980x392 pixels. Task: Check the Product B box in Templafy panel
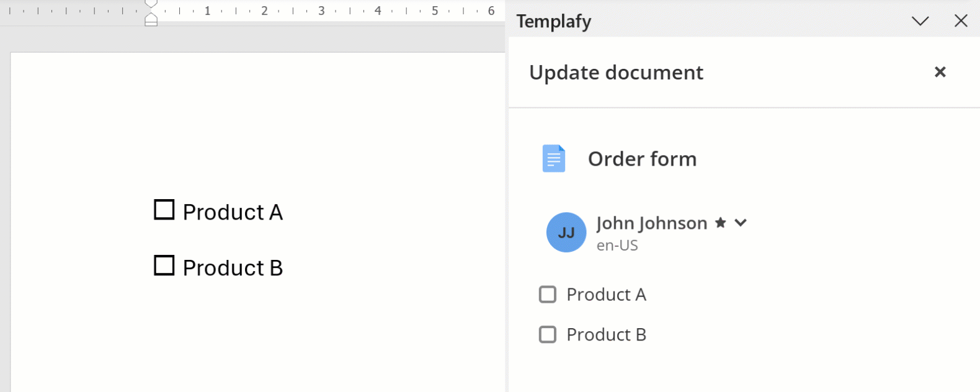(x=548, y=334)
